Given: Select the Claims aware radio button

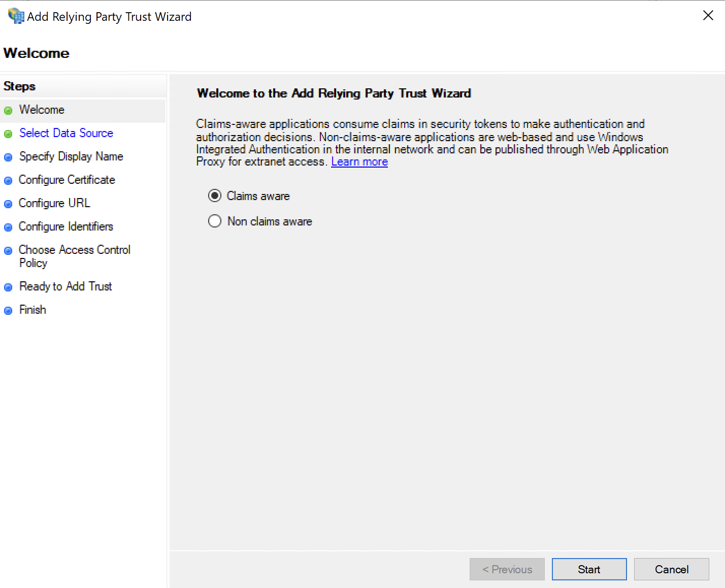Looking at the screenshot, I should click(x=215, y=195).
